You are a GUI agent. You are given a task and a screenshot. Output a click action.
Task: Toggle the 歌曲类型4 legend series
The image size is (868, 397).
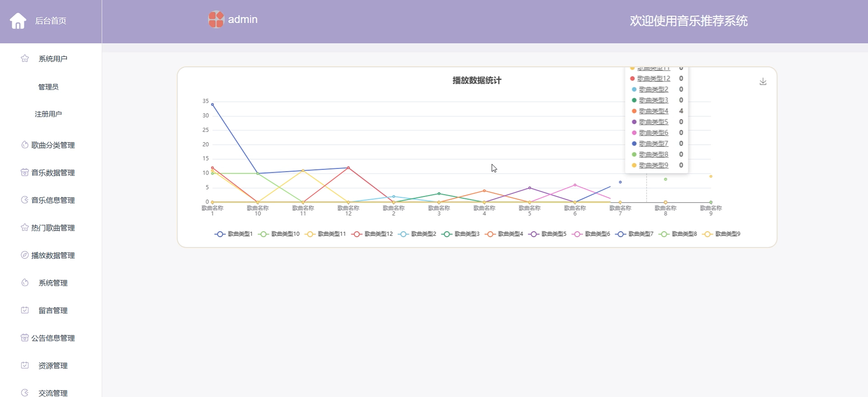[504, 234]
